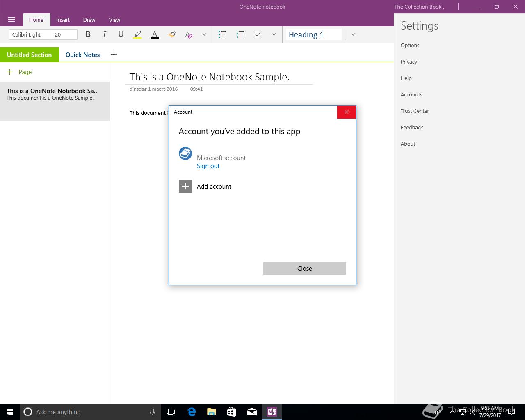This screenshot has width=525, height=420.
Task: Toggle bold formatting
Action: point(88,34)
